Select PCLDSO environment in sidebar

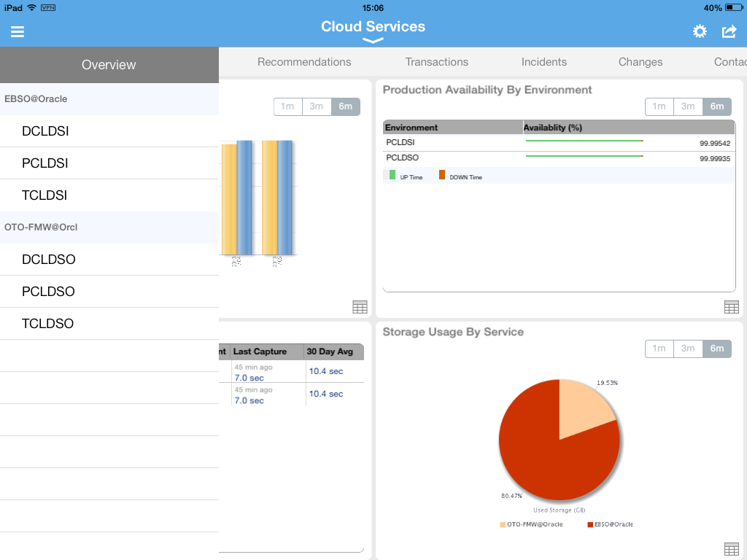click(109, 292)
